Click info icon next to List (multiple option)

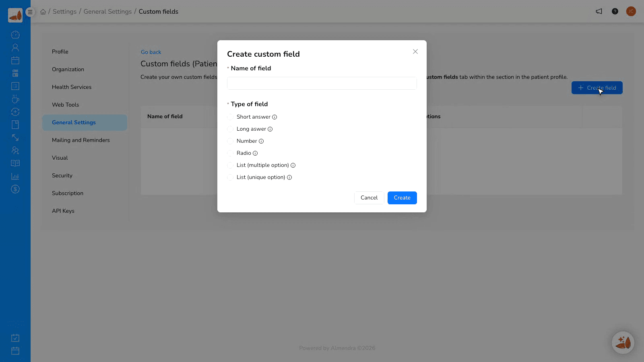293,165
